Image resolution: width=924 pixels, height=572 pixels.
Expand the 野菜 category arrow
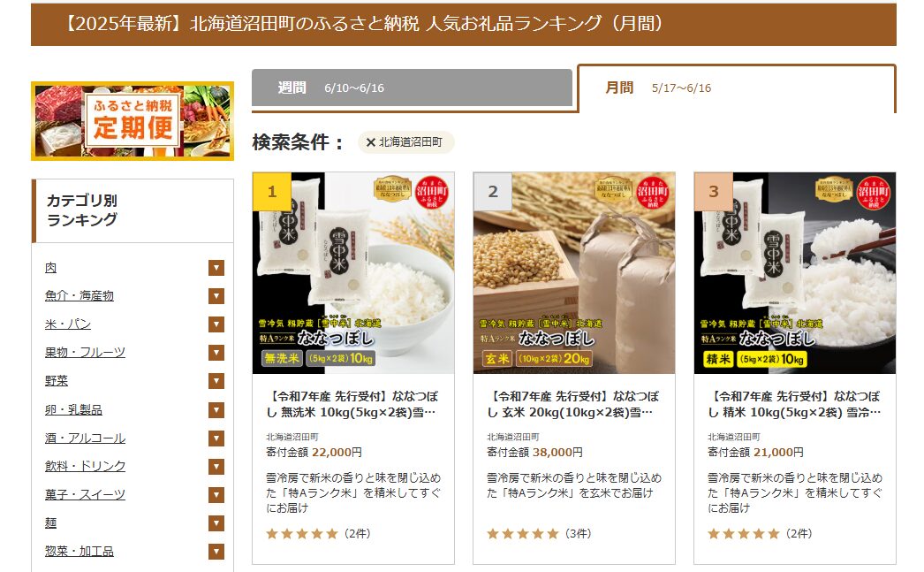[x=216, y=381]
